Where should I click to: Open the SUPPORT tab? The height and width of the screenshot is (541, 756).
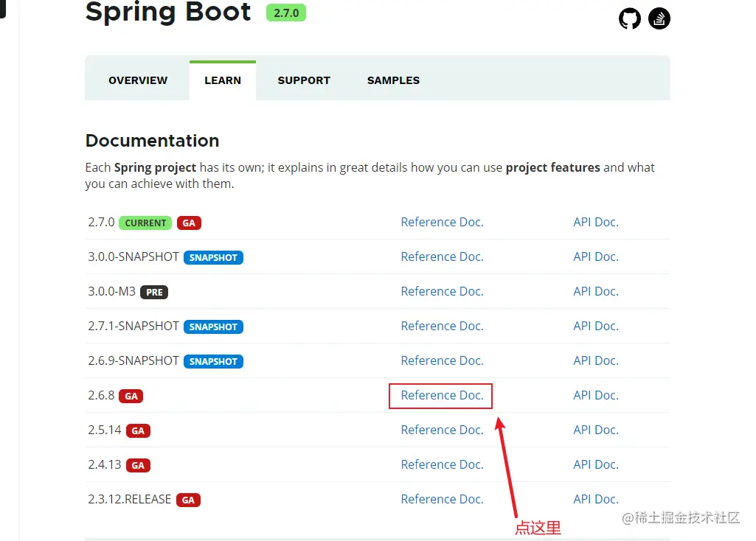(x=303, y=80)
